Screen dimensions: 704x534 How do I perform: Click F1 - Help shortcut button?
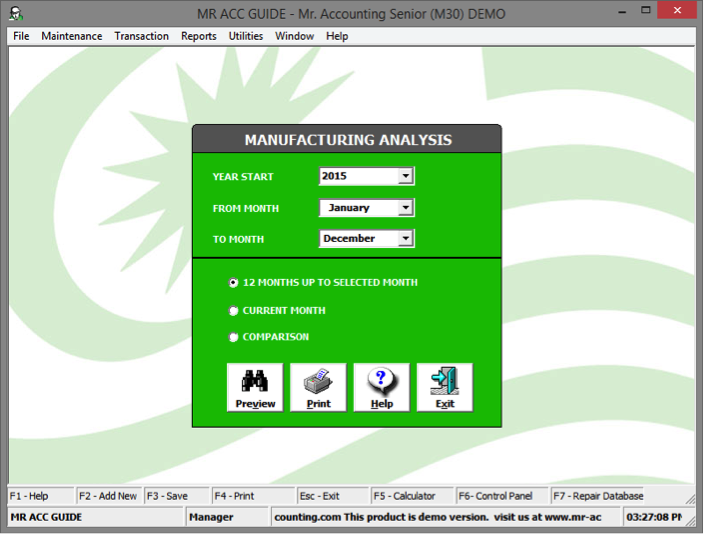point(41,496)
